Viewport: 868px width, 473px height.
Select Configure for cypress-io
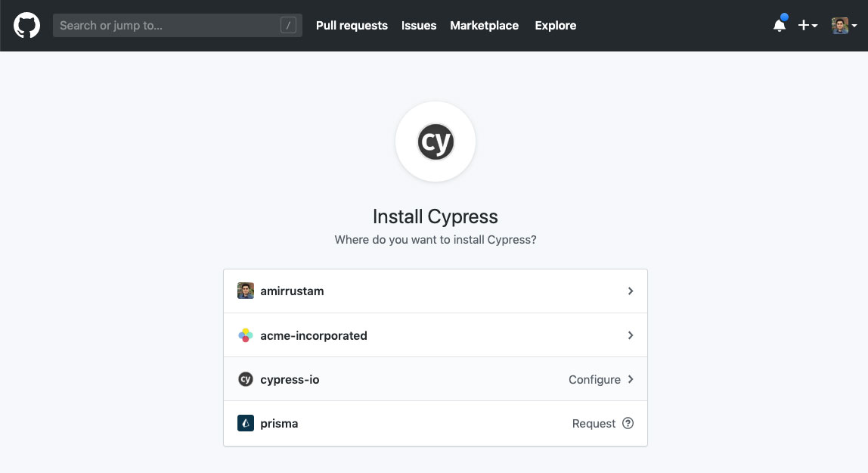pyautogui.click(x=594, y=379)
